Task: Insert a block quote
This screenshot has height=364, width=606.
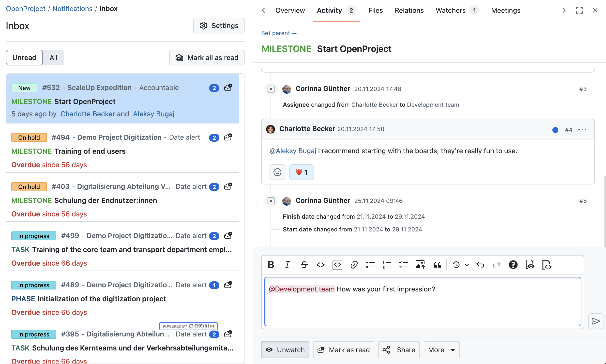Action: pyautogui.click(x=437, y=265)
